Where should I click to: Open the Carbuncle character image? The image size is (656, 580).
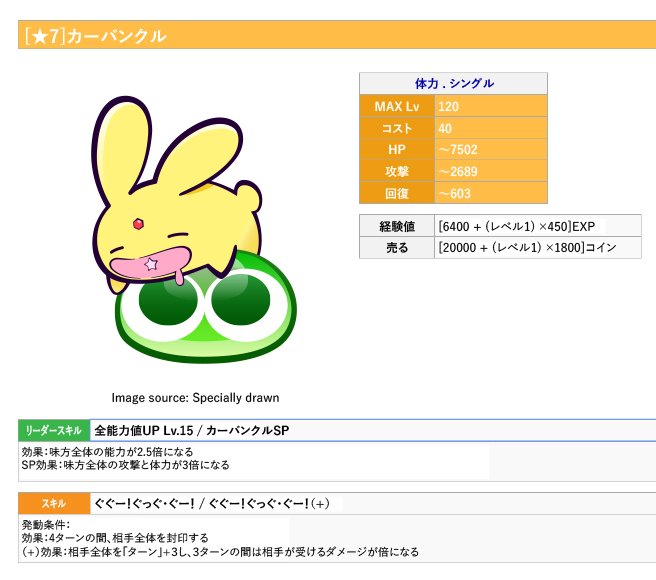(195, 230)
